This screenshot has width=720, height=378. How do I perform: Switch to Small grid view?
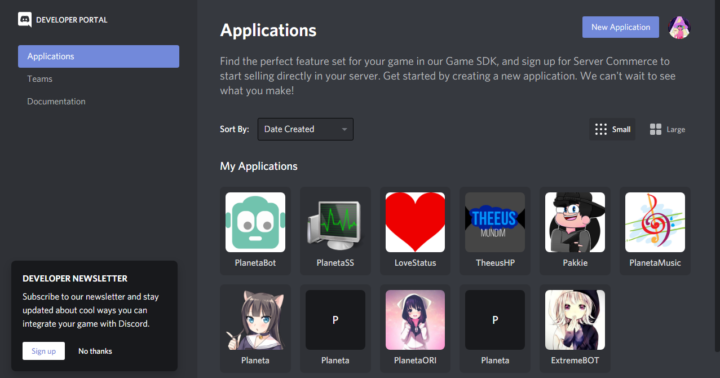point(612,130)
